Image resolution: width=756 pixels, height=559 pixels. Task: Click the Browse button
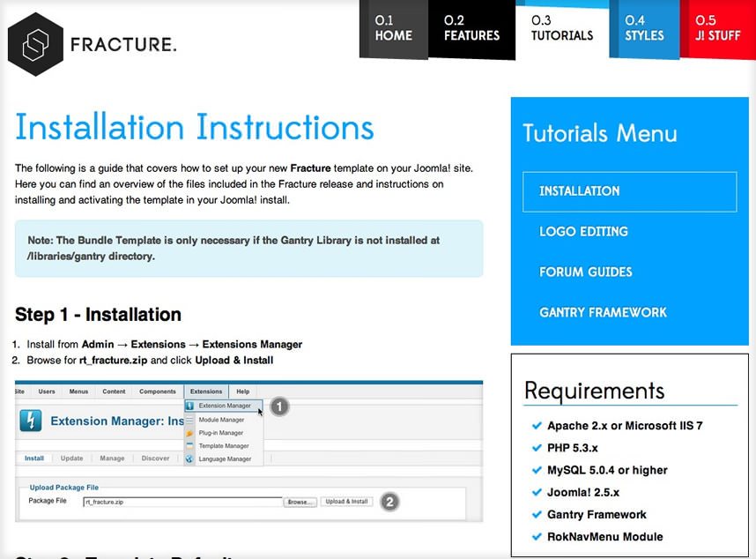click(300, 502)
